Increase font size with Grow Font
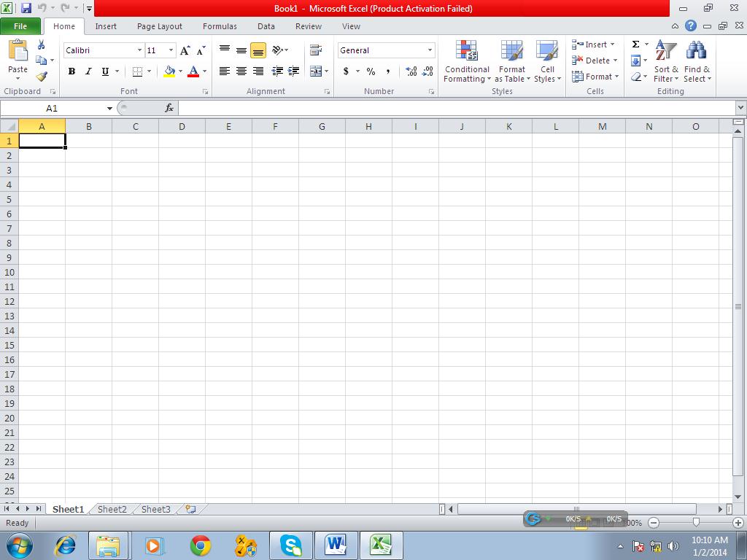This screenshot has width=747, height=560. [185, 50]
